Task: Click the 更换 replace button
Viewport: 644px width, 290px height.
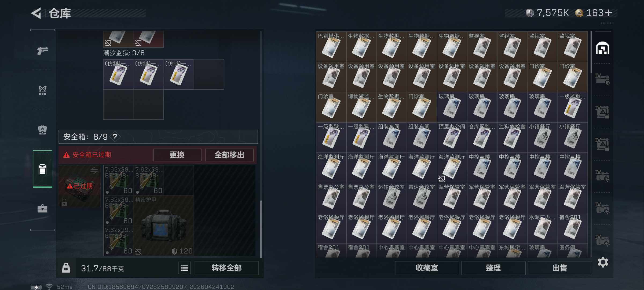Action: pyautogui.click(x=177, y=155)
